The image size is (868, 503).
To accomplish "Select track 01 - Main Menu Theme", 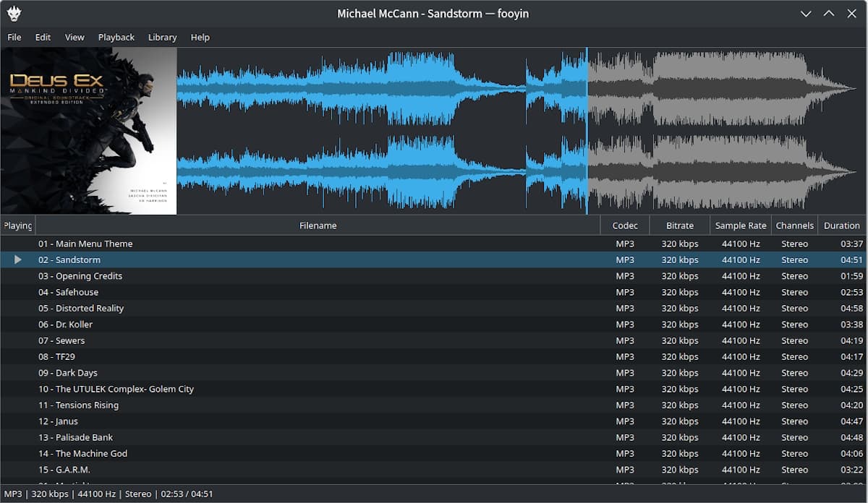I will point(85,244).
